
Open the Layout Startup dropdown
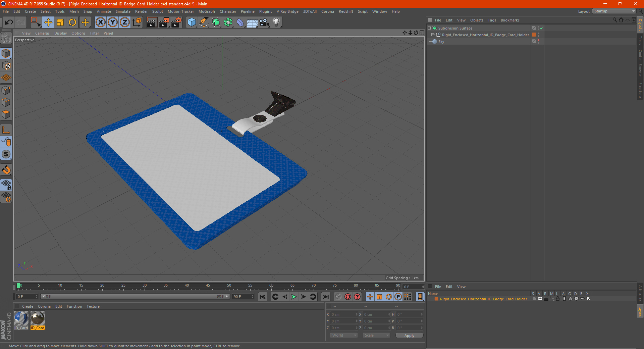tap(614, 11)
